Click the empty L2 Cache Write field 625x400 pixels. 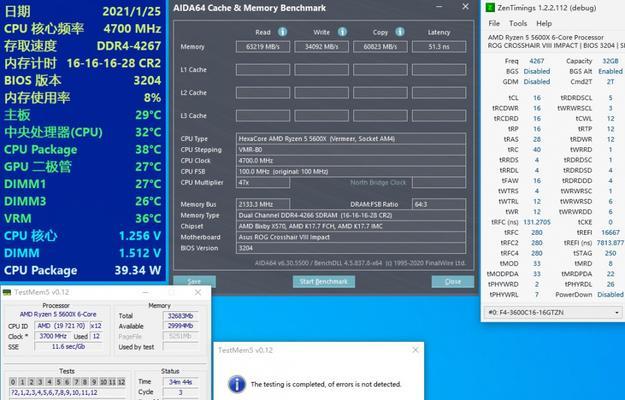tap(321, 93)
